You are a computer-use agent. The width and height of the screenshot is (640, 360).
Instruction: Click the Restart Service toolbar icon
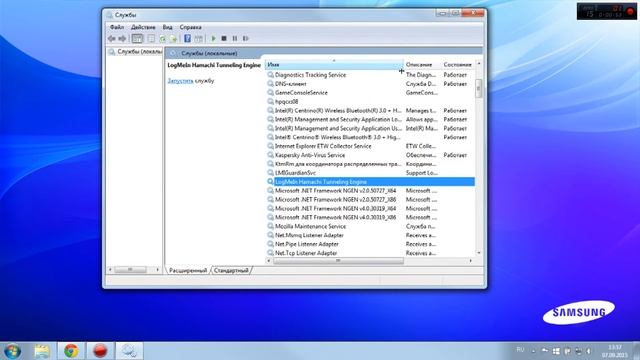245,38
